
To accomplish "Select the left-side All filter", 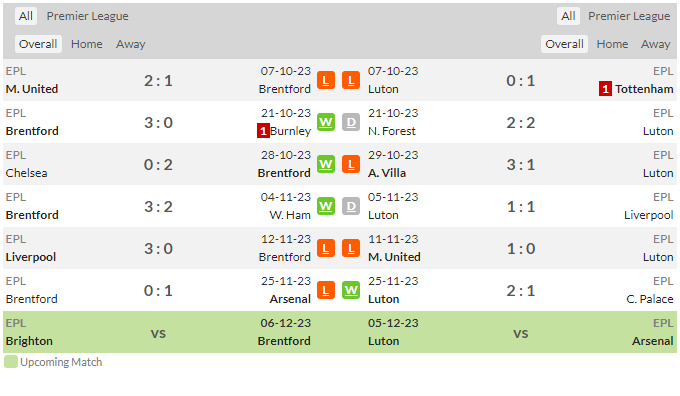I will tap(26, 16).
